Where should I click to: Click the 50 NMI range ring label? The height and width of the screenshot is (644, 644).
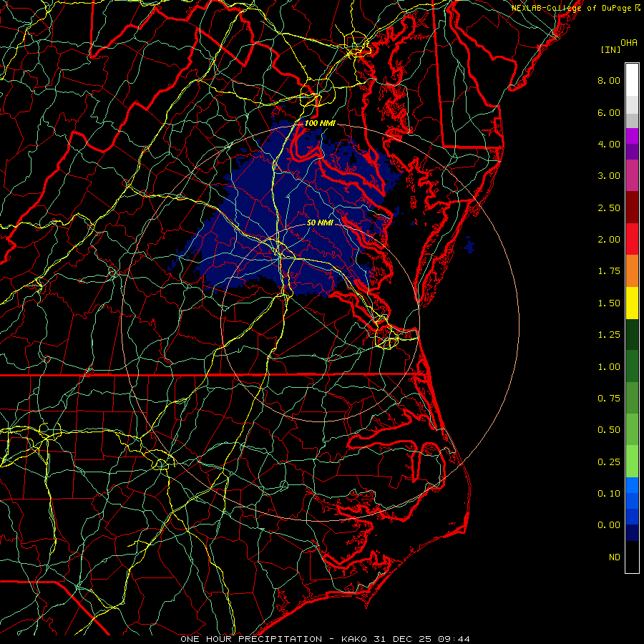pos(320,223)
